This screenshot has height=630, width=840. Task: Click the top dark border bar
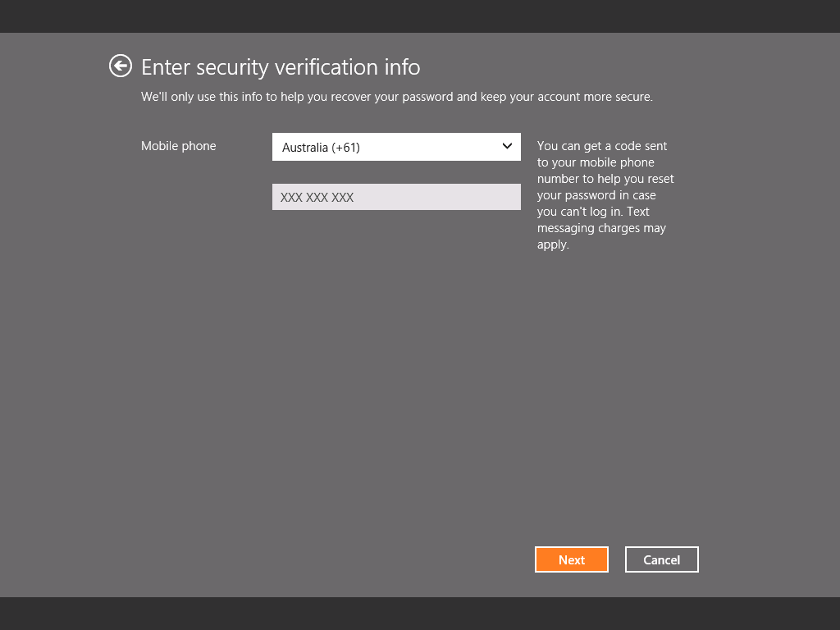(420, 16)
